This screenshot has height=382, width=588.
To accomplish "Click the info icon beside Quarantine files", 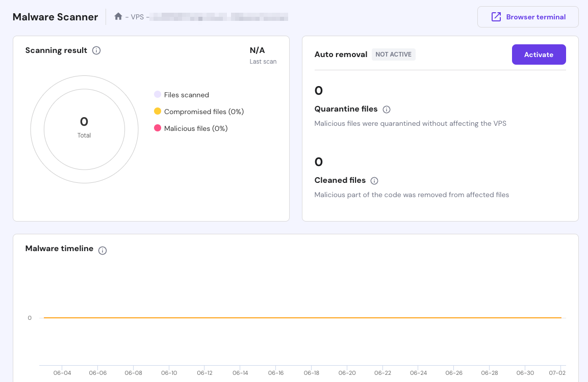I will pyautogui.click(x=387, y=109).
